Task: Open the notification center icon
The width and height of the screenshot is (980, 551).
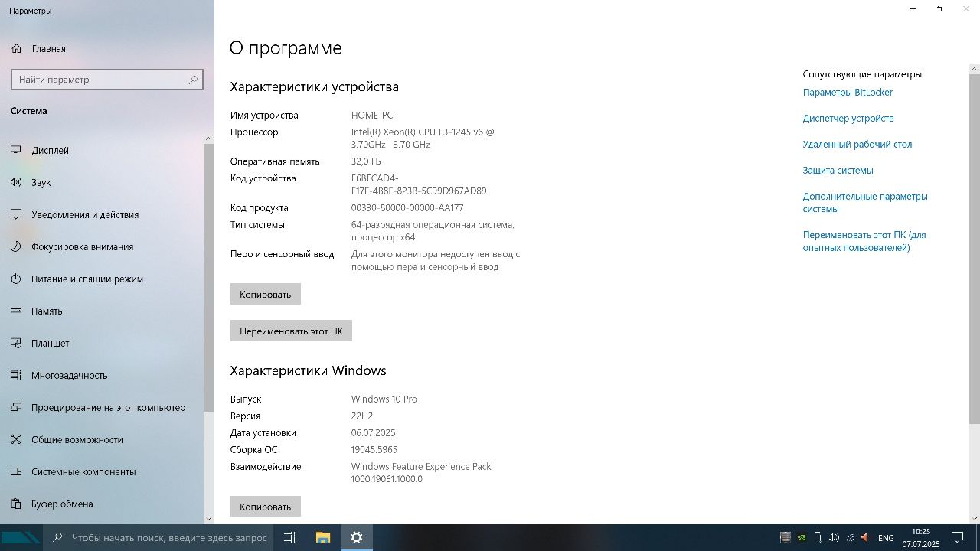Action: pyautogui.click(x=958, y=537)
